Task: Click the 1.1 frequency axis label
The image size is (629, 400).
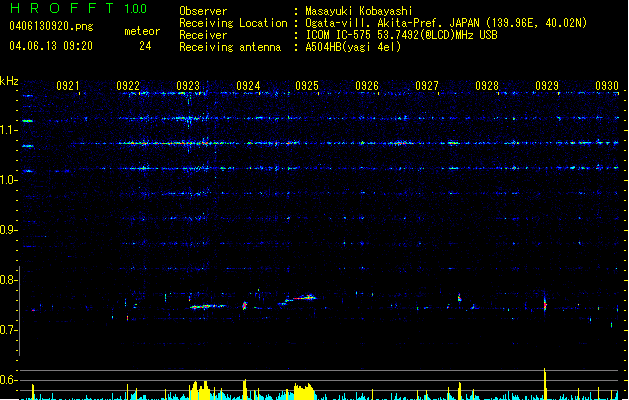Action: click(x=8, y=130)
